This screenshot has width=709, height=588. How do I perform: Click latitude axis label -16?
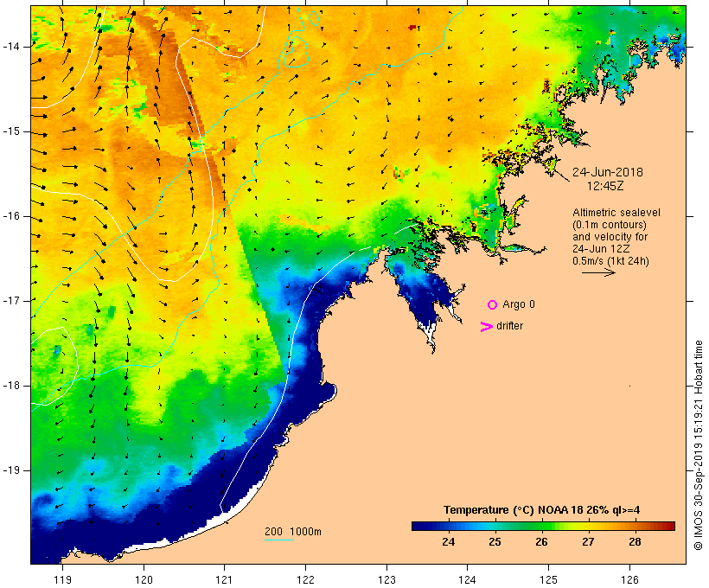11,216
